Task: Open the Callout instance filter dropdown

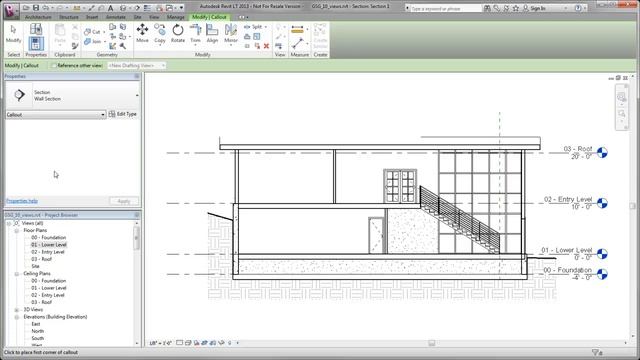Action: pos(56,115)
